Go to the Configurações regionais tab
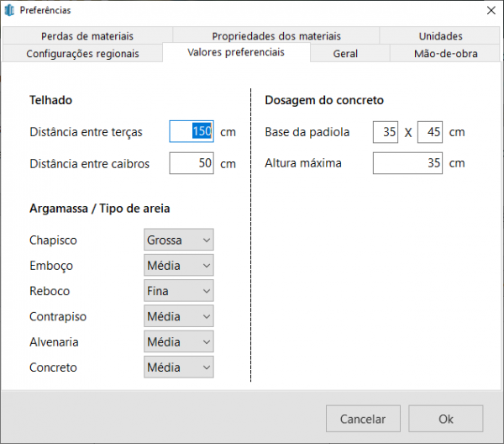This screenshot has height=444, width=504. (82, 53)
